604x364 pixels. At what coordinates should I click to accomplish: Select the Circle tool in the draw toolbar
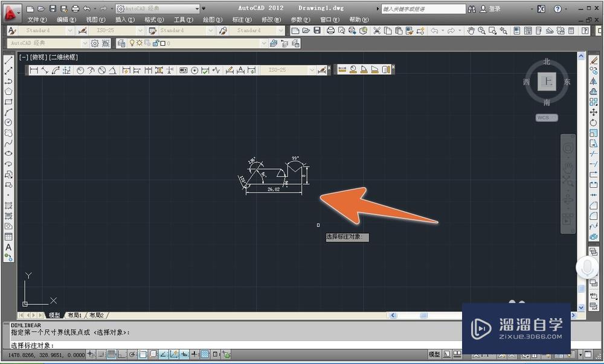[x=8, y=123]
